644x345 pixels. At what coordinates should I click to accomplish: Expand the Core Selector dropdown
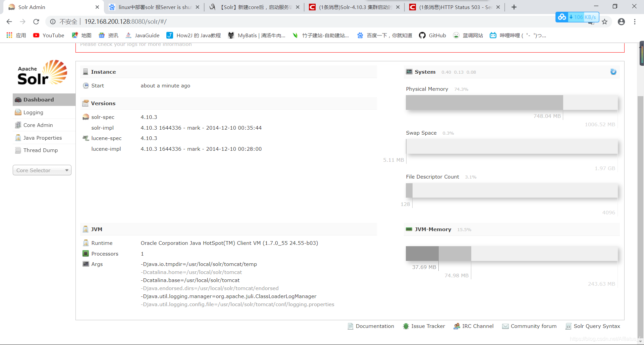pyautogui.click(x=42, y=170)
